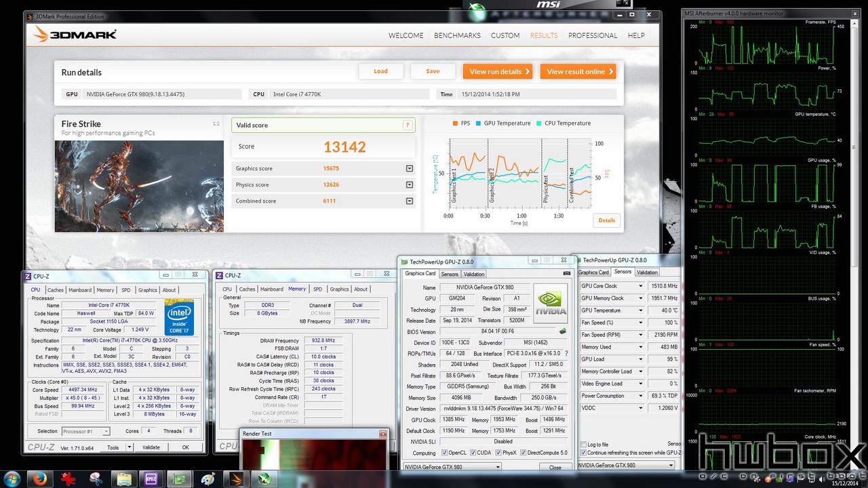Switch to GPU-Z green card taskbar icon

[x=180, y=479]
